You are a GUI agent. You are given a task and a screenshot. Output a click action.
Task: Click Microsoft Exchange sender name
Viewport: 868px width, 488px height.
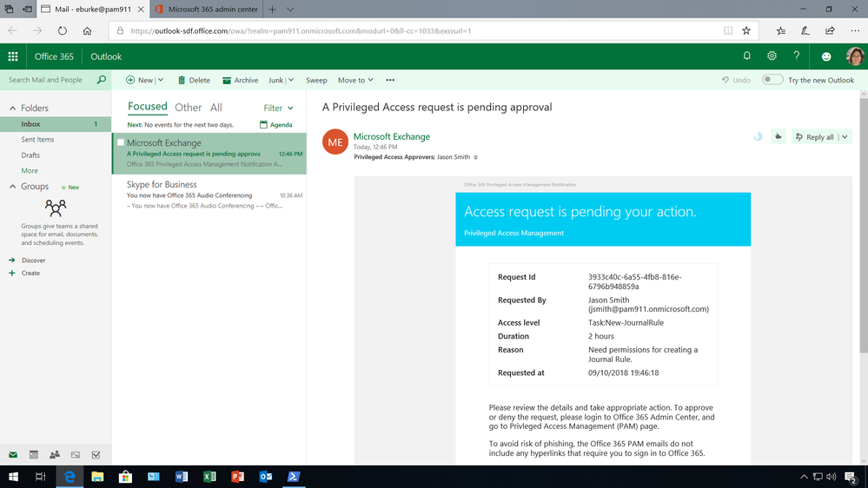(391, 136)
